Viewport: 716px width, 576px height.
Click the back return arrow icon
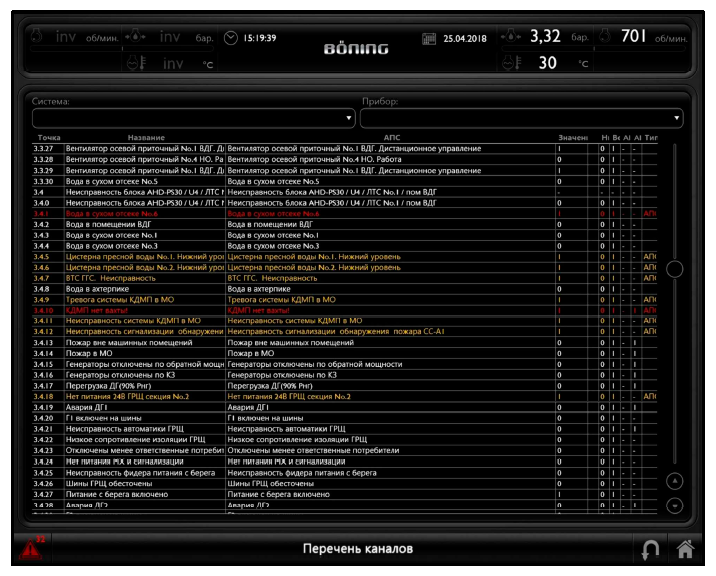(x=651, y=549)
